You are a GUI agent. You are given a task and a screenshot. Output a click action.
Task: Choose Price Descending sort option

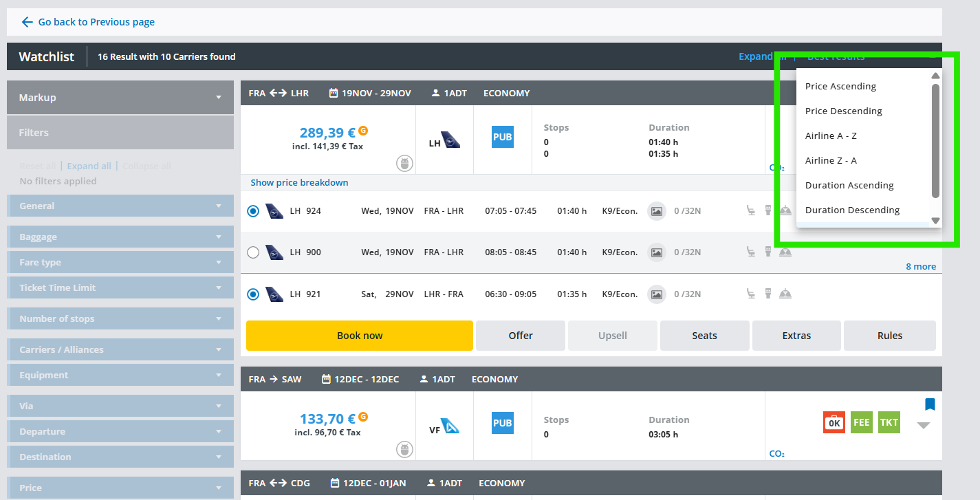(843, 111)
